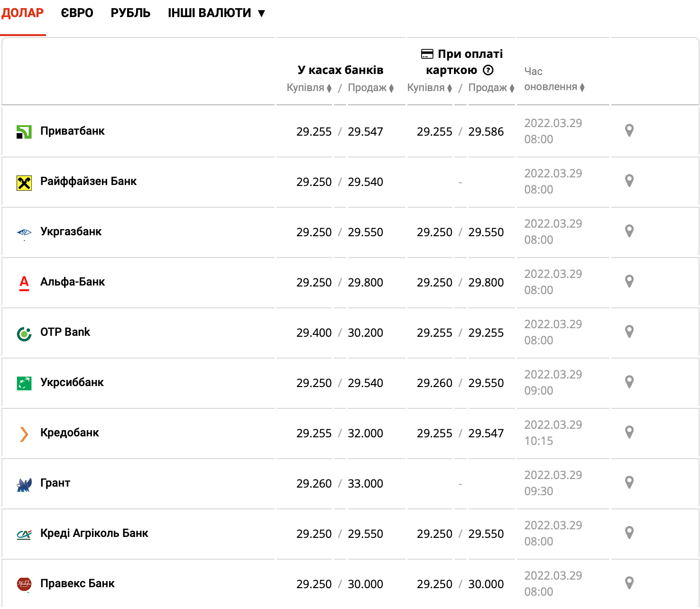Click the map pin icon for Приватбанк
This screenshot has width=700, height=609.
tap(629, 130)
